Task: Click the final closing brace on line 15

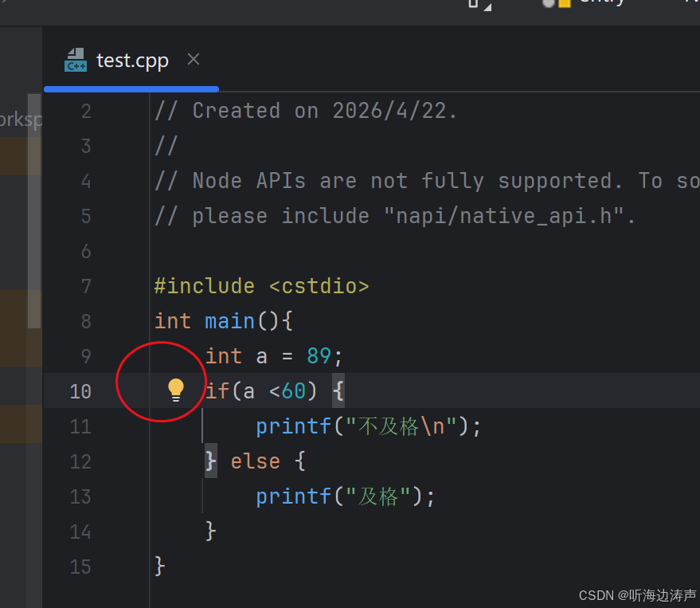Action: pos(160,567)
